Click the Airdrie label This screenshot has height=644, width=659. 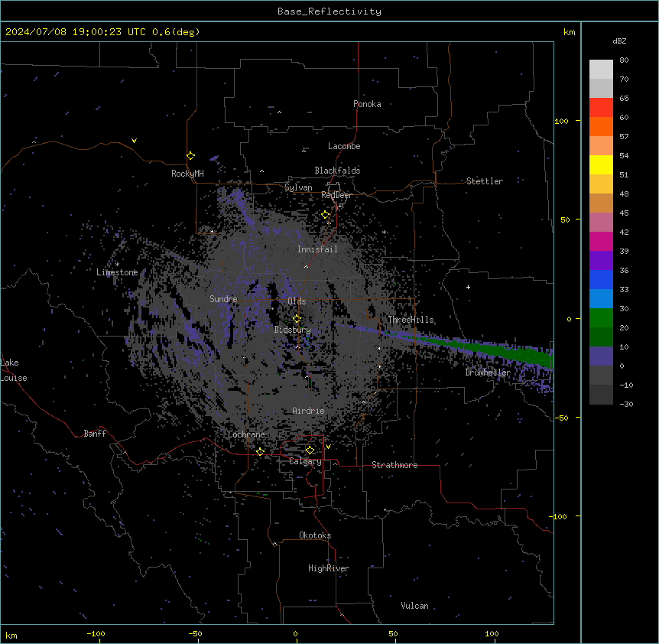click(x=308, y=411)
